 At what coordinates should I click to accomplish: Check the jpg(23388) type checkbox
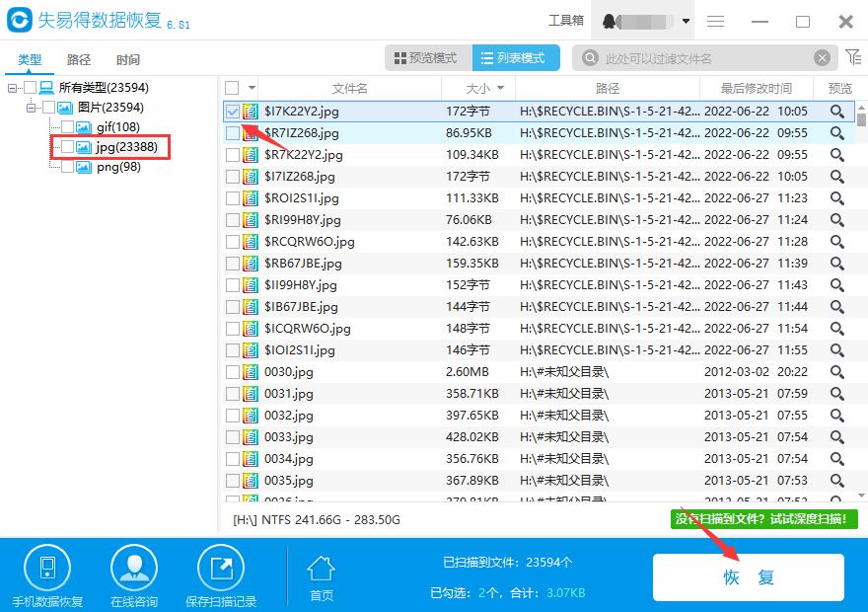[67, 147]
